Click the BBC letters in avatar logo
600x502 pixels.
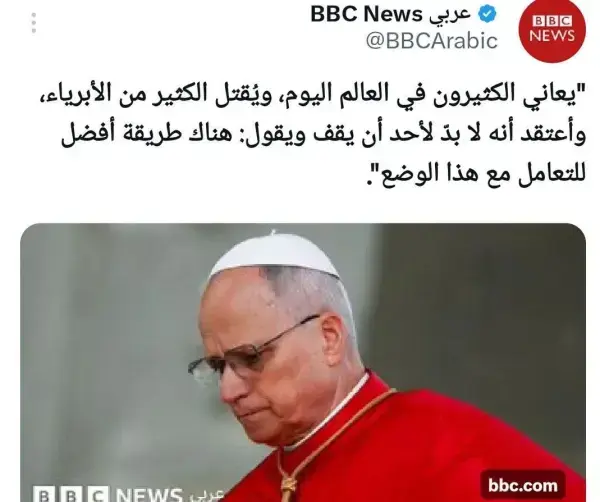pyautogui.click(x=552, y=21)
